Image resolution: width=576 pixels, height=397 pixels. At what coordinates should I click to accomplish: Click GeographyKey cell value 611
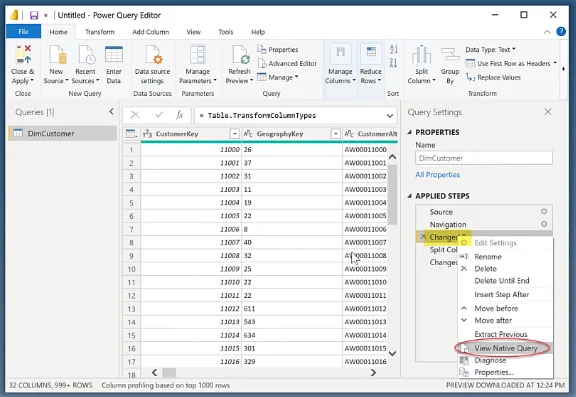tap(292, 309)
